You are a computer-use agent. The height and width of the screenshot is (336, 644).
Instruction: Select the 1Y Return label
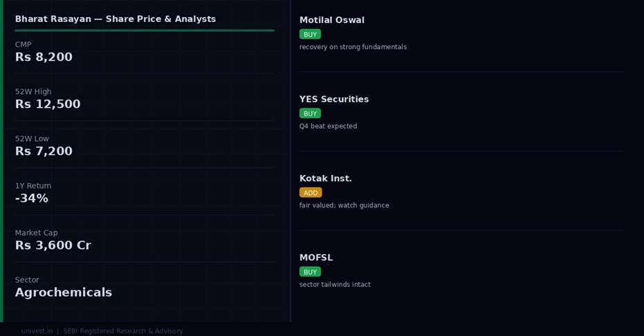pos(33,185)
